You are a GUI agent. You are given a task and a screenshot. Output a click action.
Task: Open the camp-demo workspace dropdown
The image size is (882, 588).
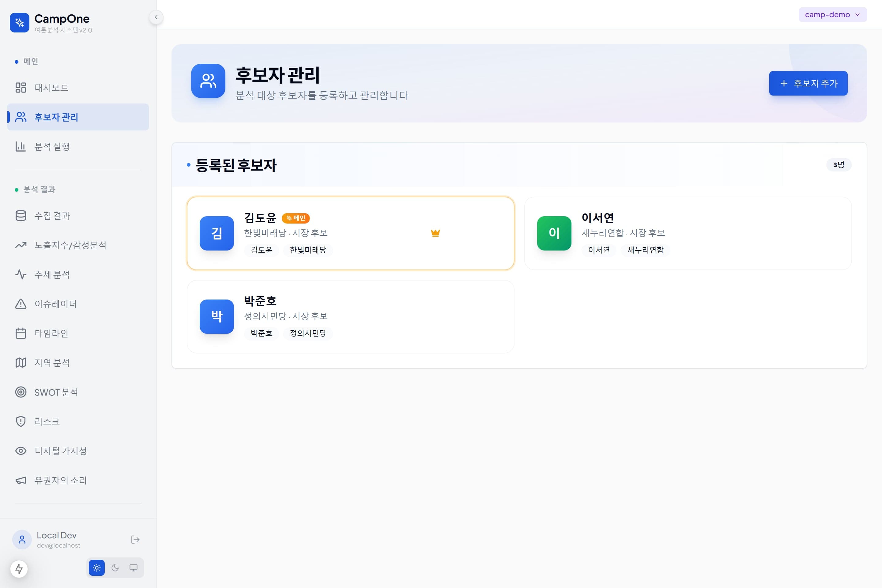tap(832, 15)
